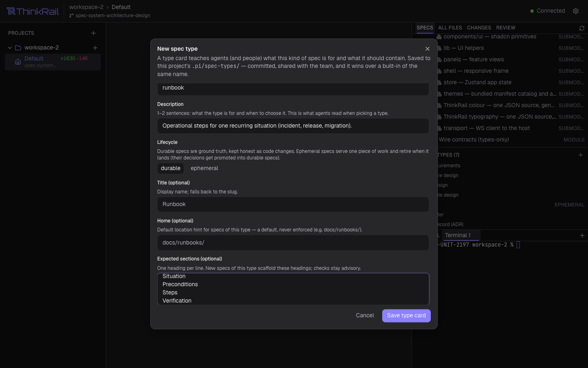This screenshot has width=588, height=368.
Task: Click the ThinkRail logo
Action: [x=33, y=11]
